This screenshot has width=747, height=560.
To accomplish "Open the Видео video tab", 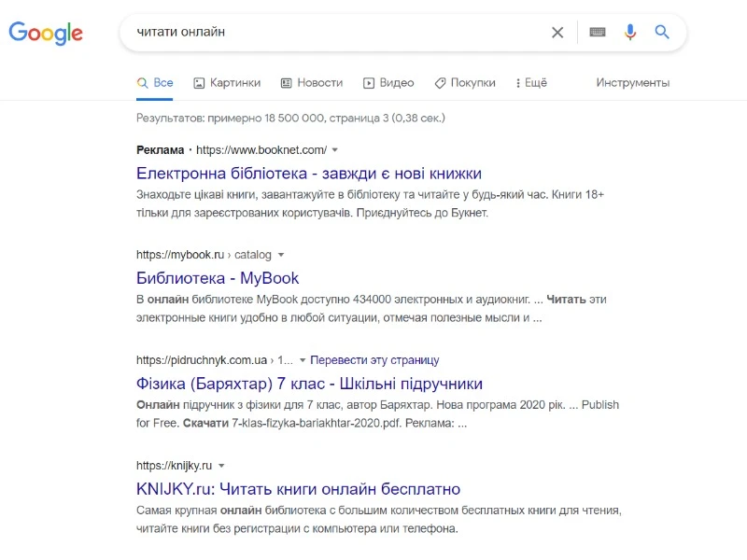I will tap(388, 83).
